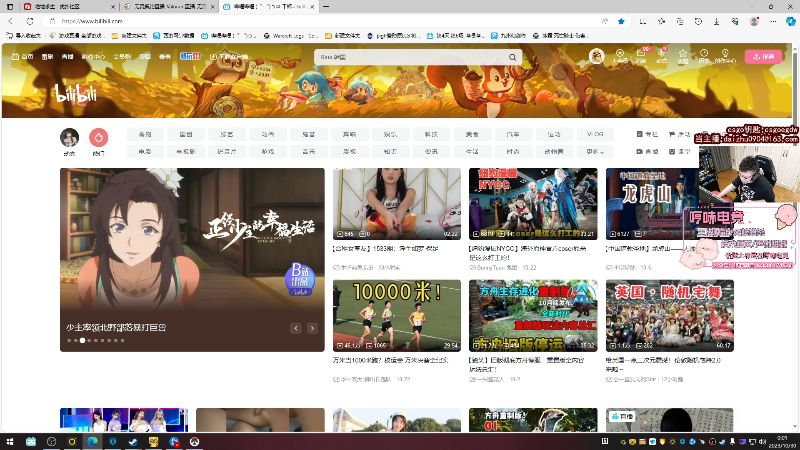
Task: Show next carousel slide with right arrow
Action: [x=312, y=328]
